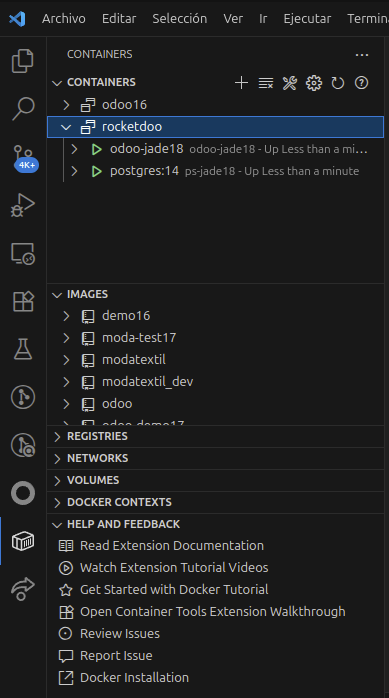Click green run icon of postgres:14

click(97, 171)
